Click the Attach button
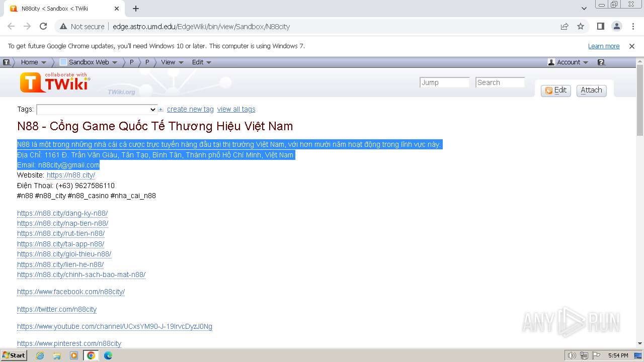This screenshot has width=644, height=362. (x=591, y=90)
